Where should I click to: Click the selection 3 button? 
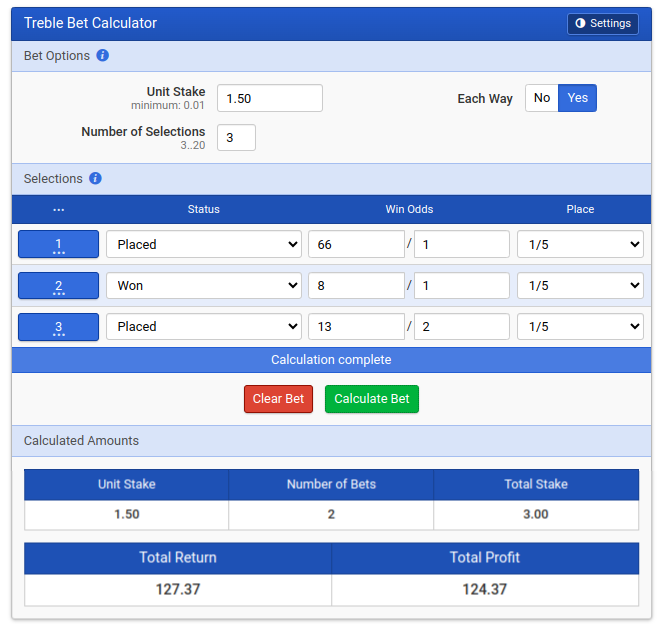point(59,326)
